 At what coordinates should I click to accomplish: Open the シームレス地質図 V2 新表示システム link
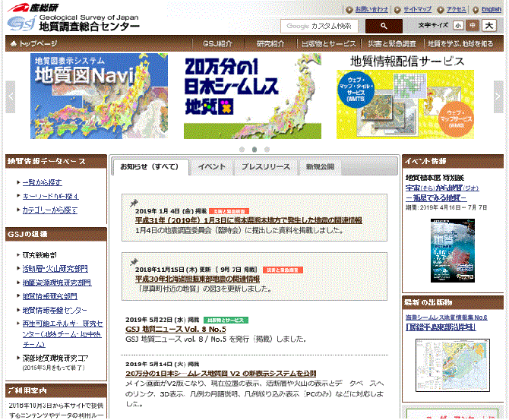click(x=221, y=374)
